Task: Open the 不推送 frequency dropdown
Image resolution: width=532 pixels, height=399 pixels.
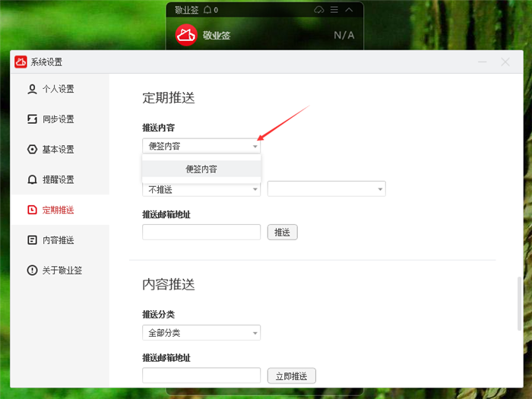Action: (x=201, y=189)
